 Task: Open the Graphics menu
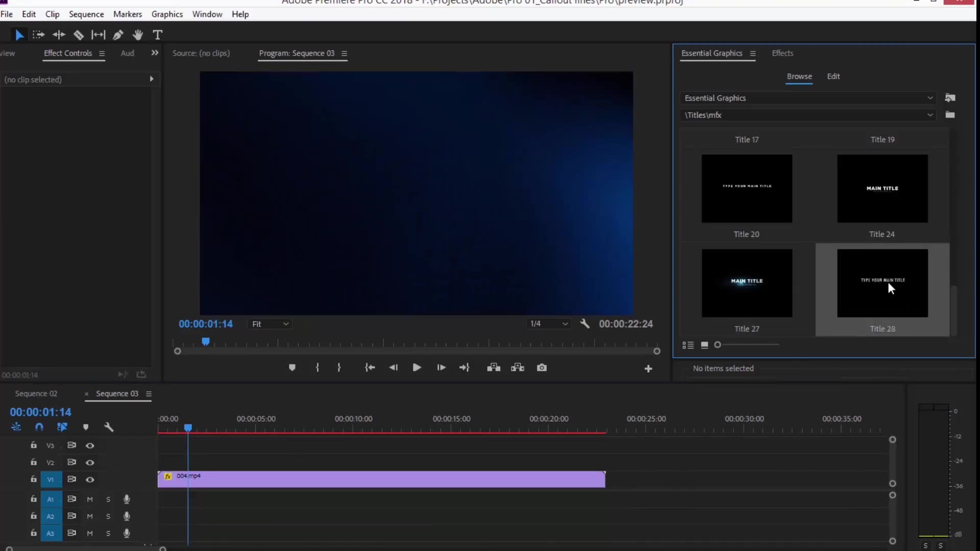167,14
